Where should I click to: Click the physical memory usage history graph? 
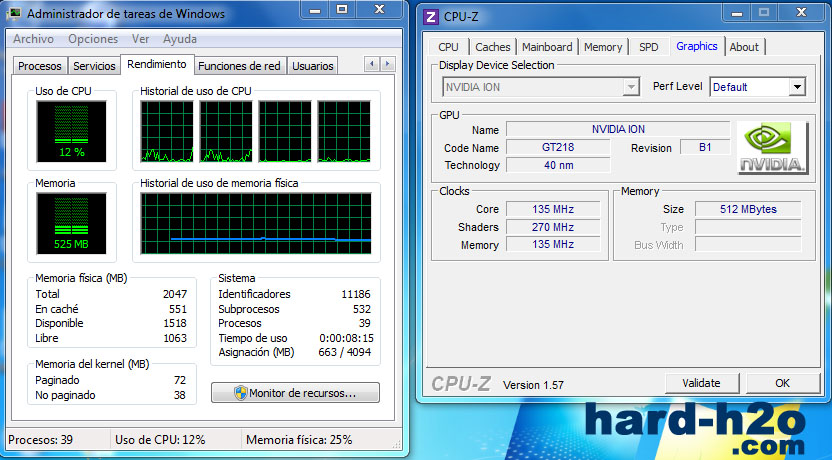[256, 223]
